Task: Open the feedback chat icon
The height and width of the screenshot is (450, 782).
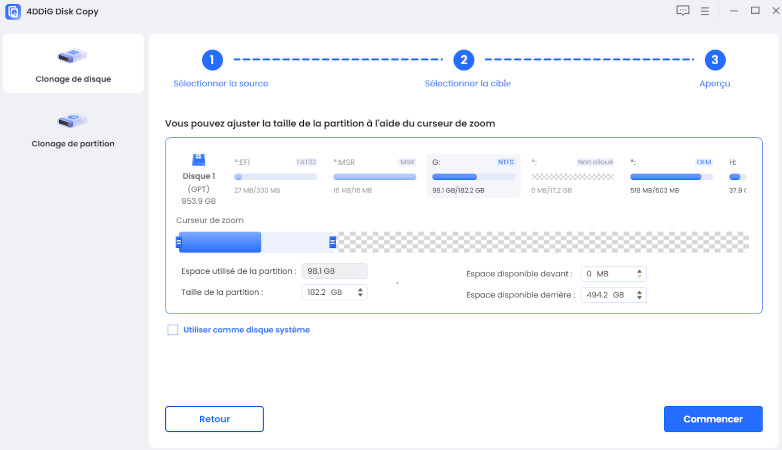Action: [683, 10]
